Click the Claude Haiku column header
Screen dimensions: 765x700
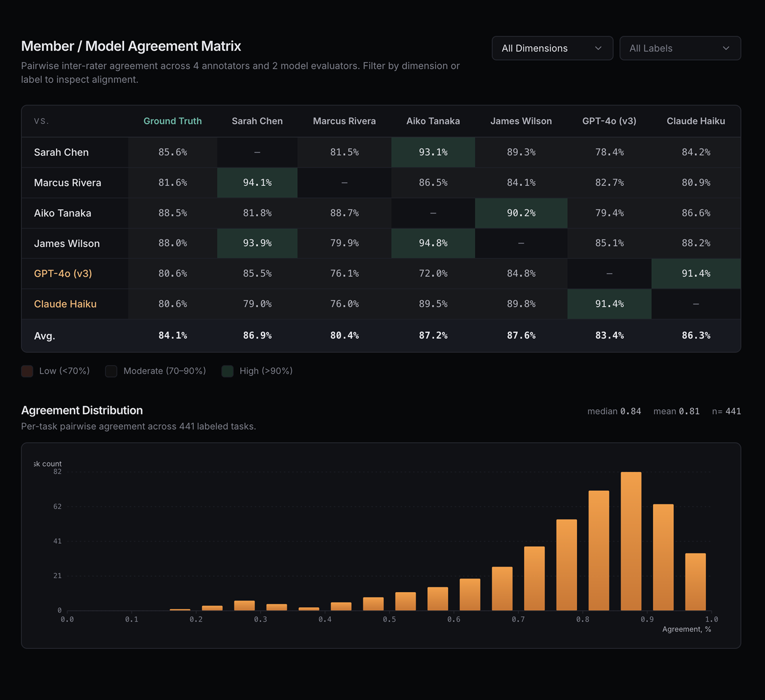695,121
